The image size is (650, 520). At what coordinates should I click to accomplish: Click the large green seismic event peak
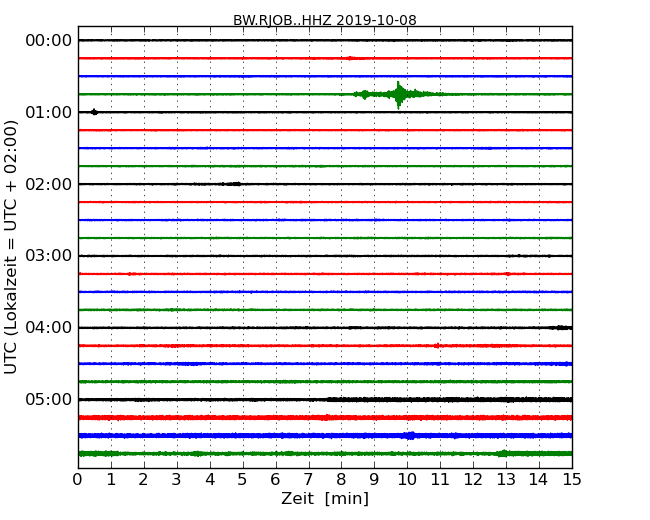tap(399, 95)
